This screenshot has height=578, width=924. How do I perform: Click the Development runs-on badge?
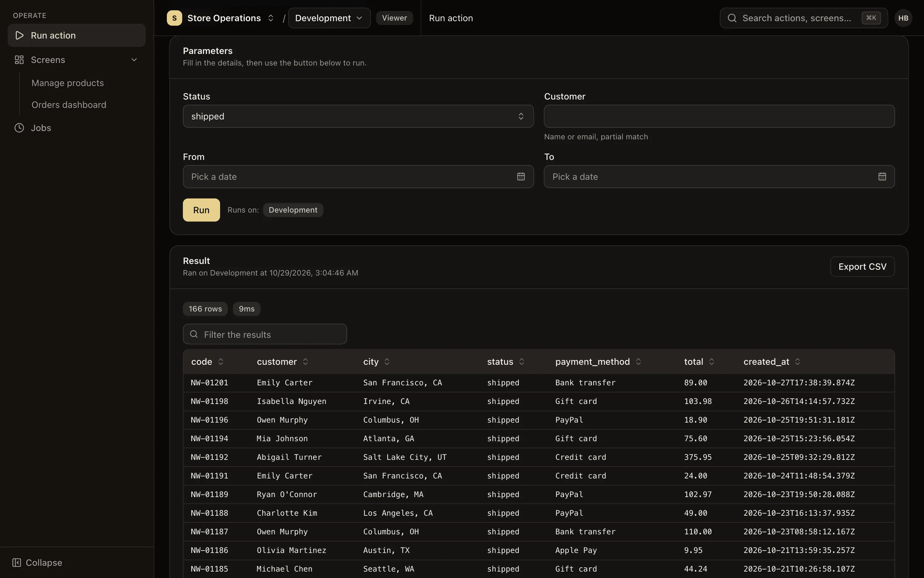(293, 210)
